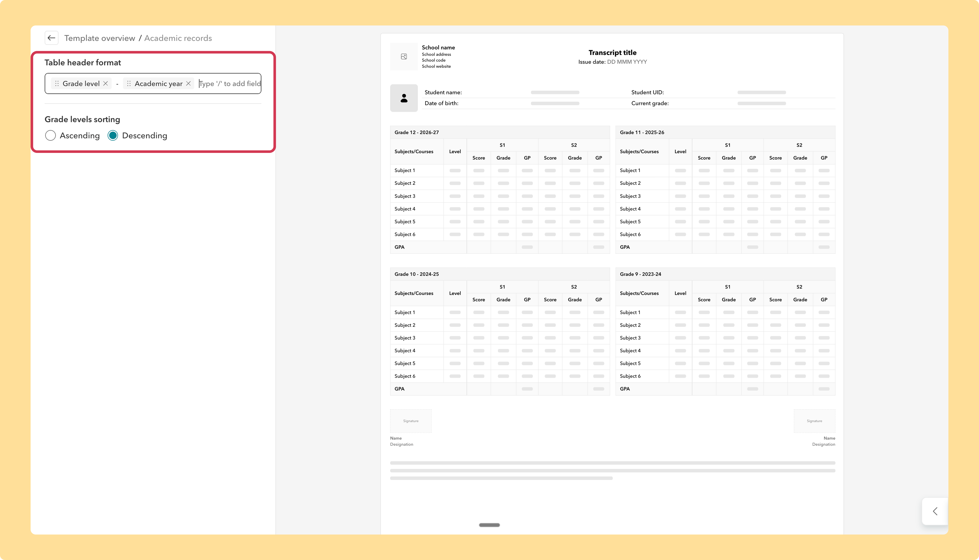The width and height of the screenshot is (979, 560).
Task: Click the School code text
Action: pos(434,60)
